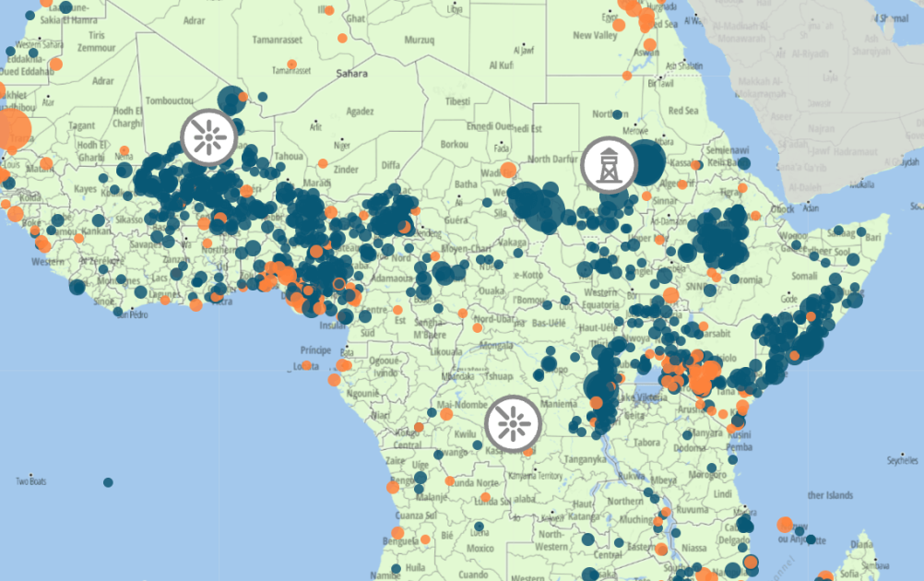924x581 pixels.
Task: Select the orange marker at Aswan
Action: tap(650, 44)
